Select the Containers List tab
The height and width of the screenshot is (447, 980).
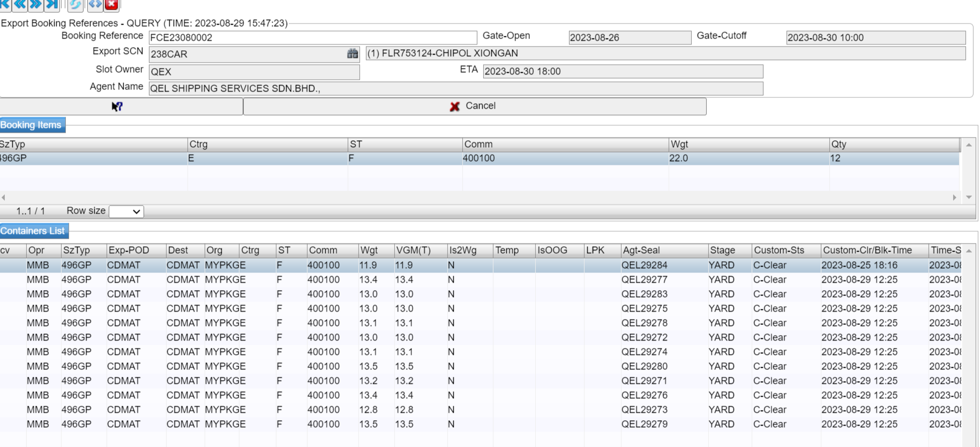tap(33, 231)
